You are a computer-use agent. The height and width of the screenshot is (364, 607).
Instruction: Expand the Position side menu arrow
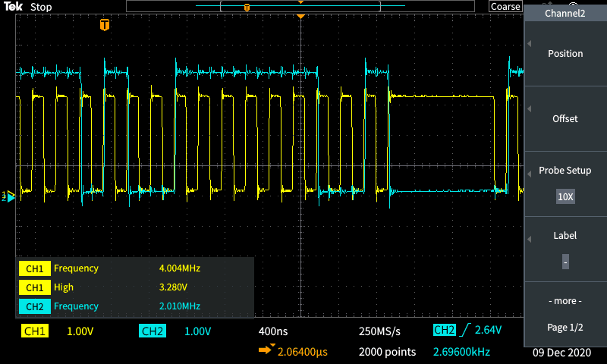click(530, 43)
